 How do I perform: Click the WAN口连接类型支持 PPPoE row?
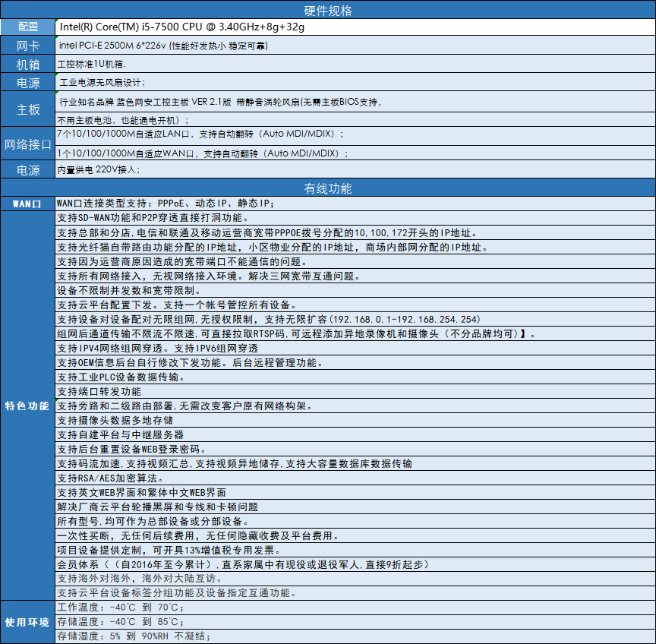(355, 204)
